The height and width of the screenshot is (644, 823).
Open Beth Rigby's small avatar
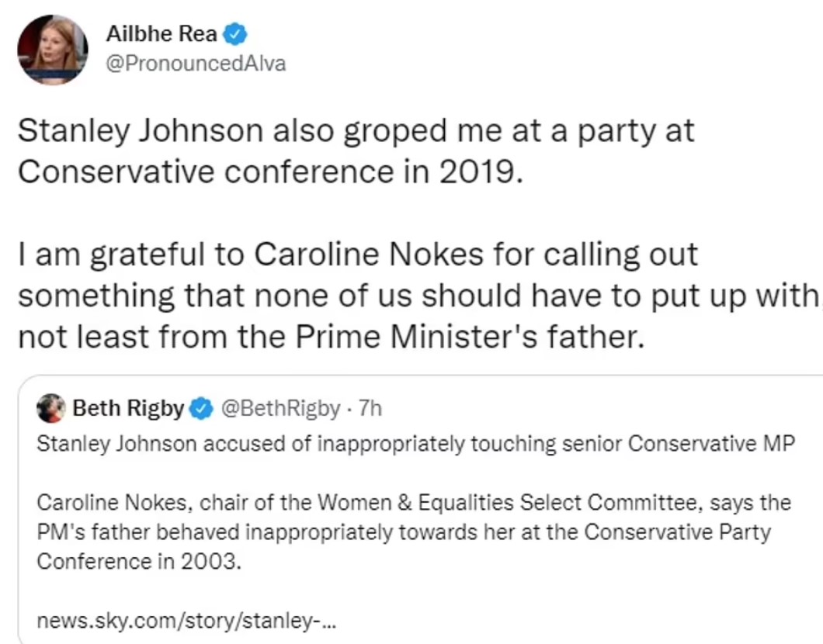pyautogui.click(x=51, y=408)
